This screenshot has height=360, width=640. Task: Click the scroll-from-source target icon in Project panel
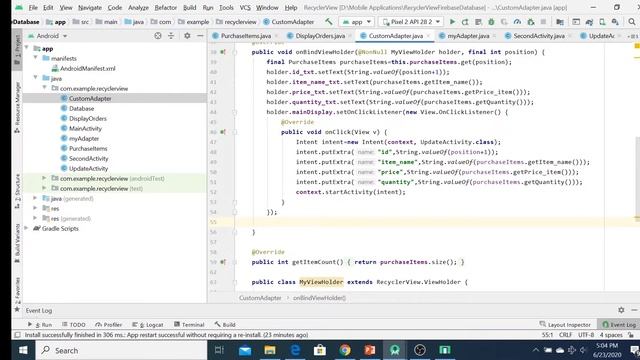(x=158, y=36)
